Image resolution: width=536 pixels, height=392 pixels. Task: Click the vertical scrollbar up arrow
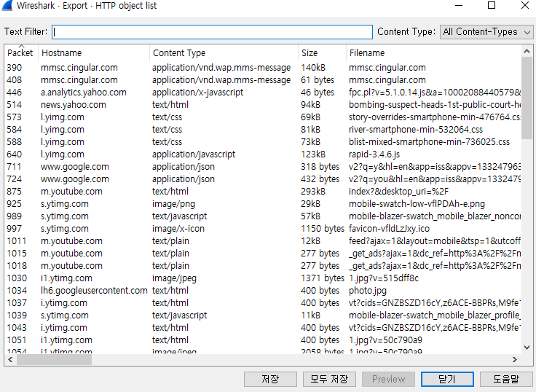pyautogui.click(x=527, y=51)
